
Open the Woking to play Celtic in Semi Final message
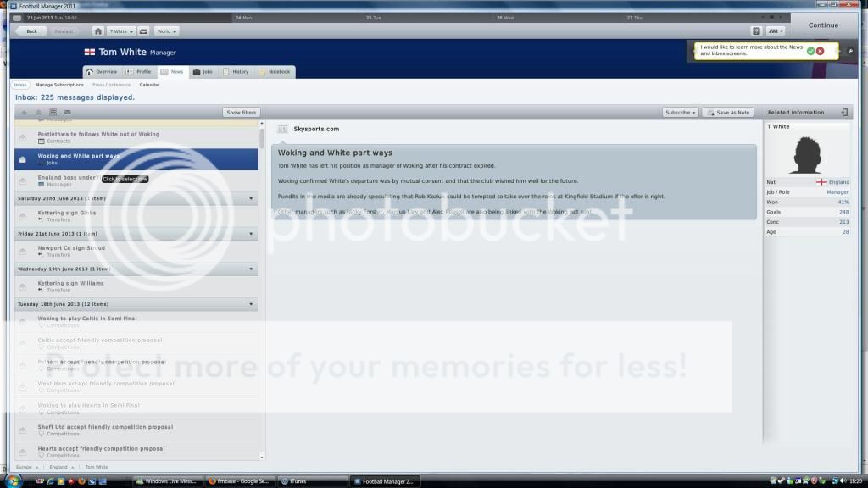tap(136, 321)
